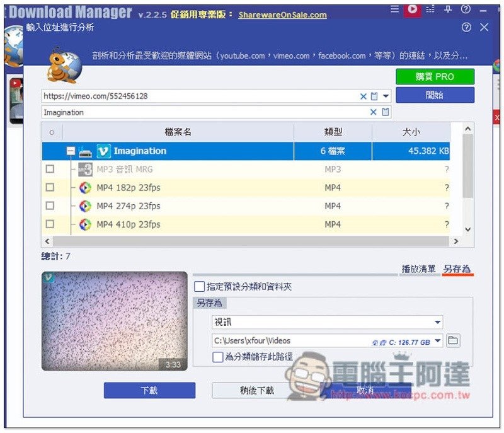Open the SharewareOnSale.com link

tap(282, 14)
